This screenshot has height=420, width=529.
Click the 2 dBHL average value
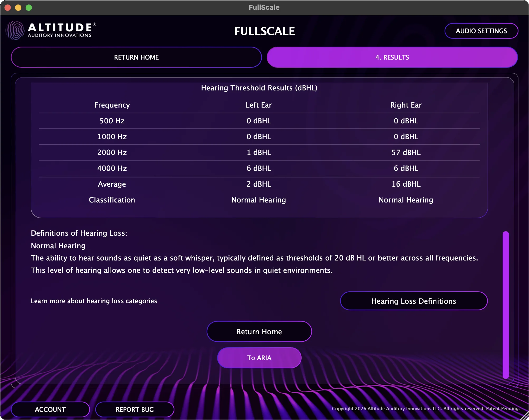tap(259, 184)
